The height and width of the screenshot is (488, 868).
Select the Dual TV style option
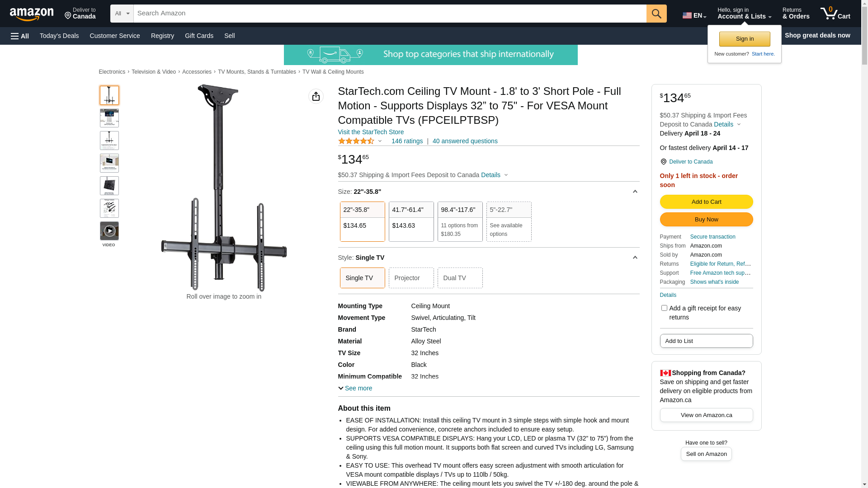(x=460, y=278)
